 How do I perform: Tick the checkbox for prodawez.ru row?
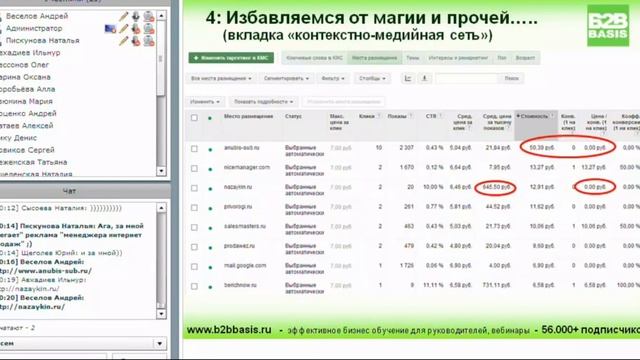(x=194, y=247)
